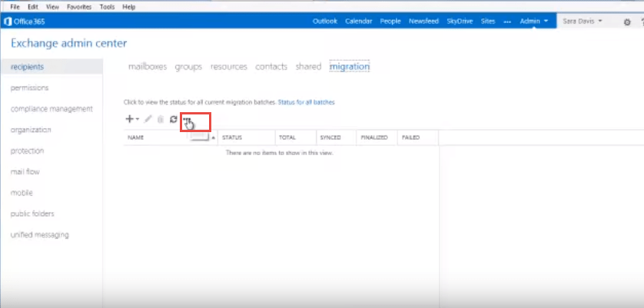
Task: Open People from the top bar
Action: [390, 21]
